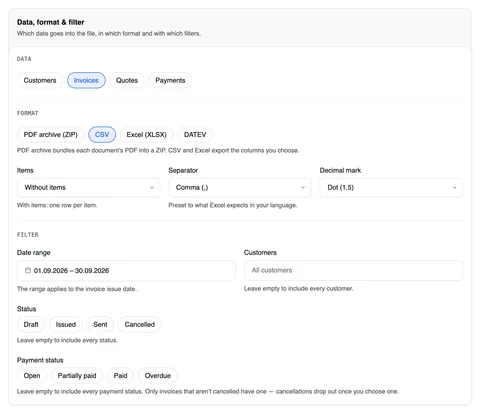This screenshot has height=413, width=480.
Task: Click 'Leave empty to include every customer.' text
Action: point(298,289)
